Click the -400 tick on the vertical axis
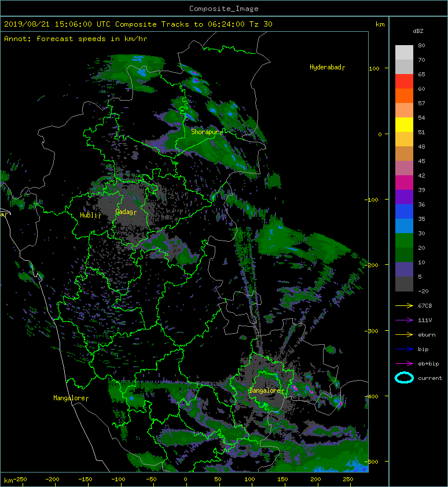The image size is (448, 487). (372, 397)
